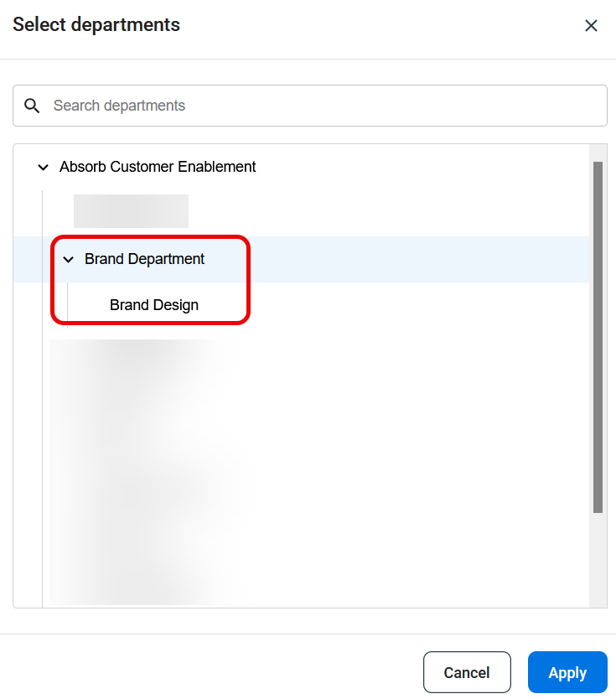
Task: Click the department list vertical scrollbar
Action: pos(598,337)
